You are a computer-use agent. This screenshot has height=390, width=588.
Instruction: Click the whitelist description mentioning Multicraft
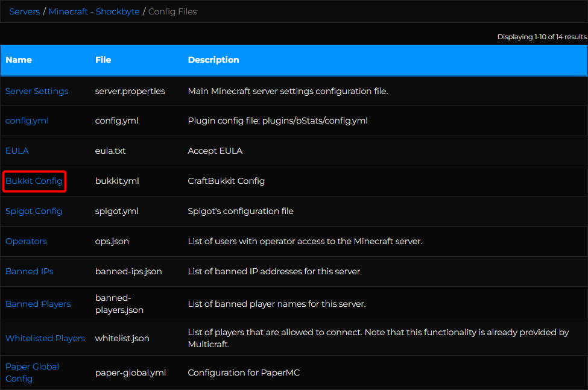coord(378,338)
